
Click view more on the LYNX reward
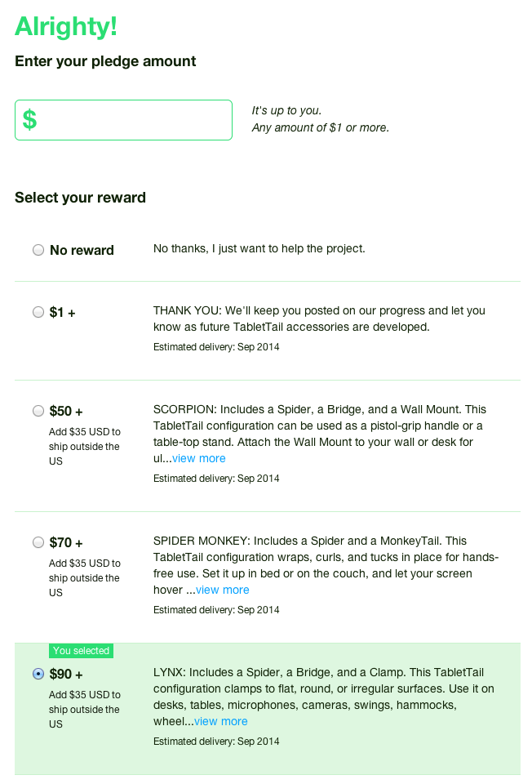point(220,721)
